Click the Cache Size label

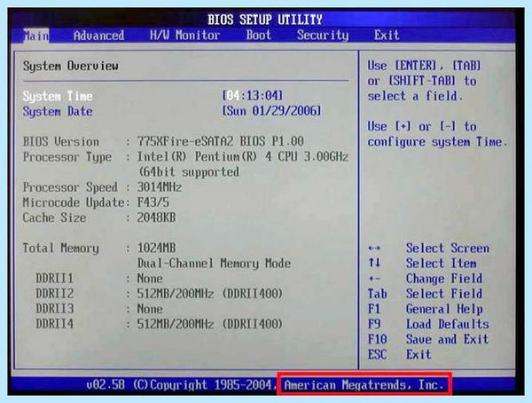coord(54,217)
